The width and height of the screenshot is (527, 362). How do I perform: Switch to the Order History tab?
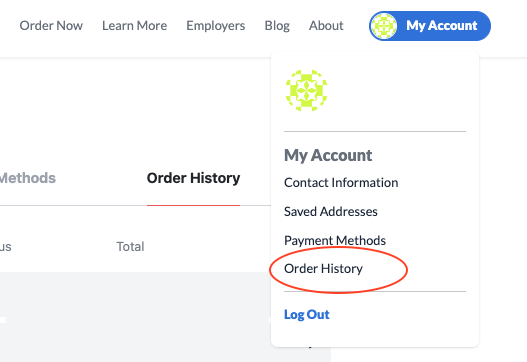[193, 178]
